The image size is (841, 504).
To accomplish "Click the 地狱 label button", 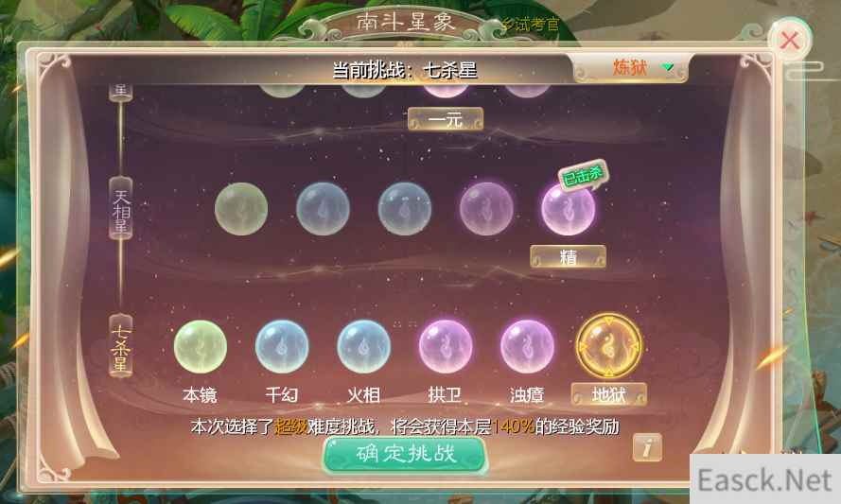I will 609,395.
